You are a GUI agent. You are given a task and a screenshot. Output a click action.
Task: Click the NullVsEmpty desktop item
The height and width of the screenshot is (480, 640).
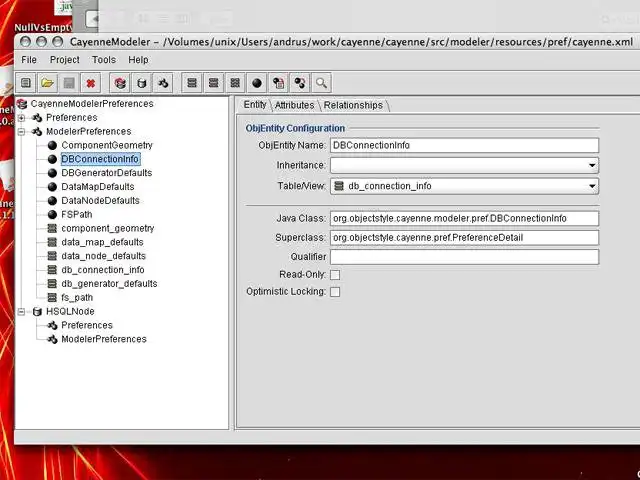[x=43, y=27]
